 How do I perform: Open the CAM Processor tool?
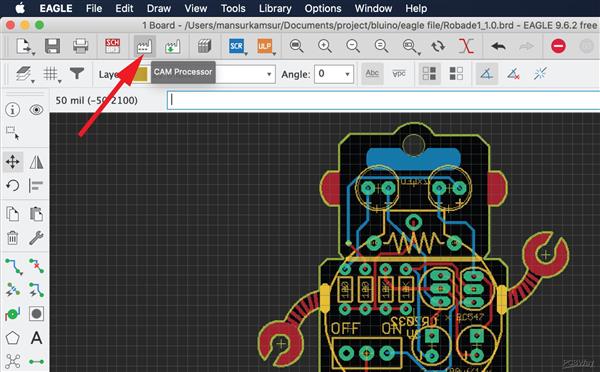144,46
